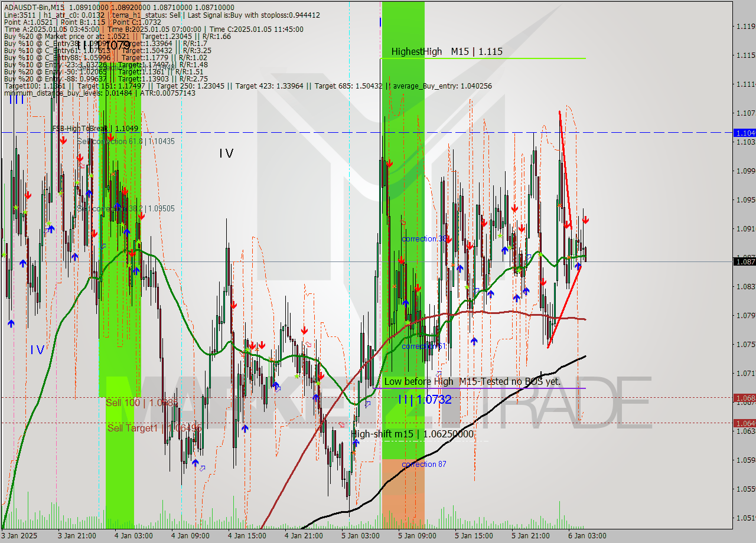Screen dimensions: 756x543
Task: Click the 1.079 price axis label
Action: (x=745, y=315)
